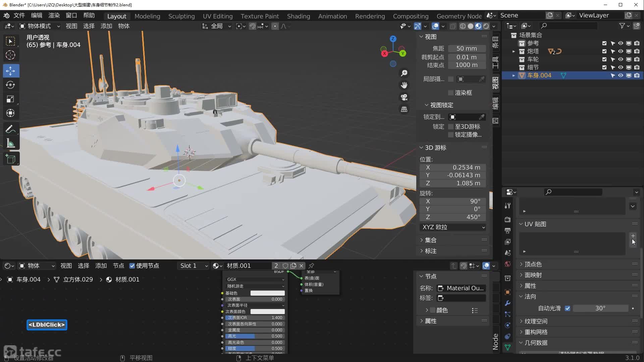Select the Measure tool

[x=10, y=143]
